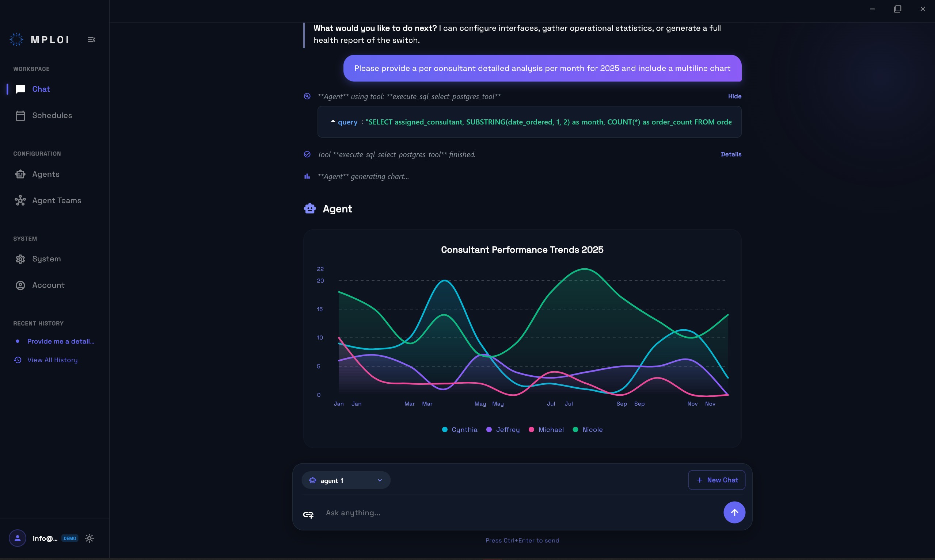Hide the SQL tool call details
Viewport: 935px width, 560px height.
(734, 96)
